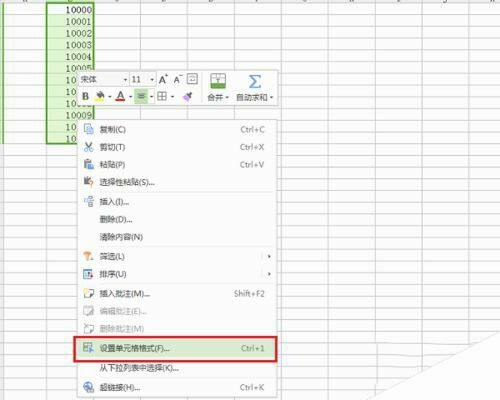Open the alignment dropdown arrow

[x=151, y=97]
